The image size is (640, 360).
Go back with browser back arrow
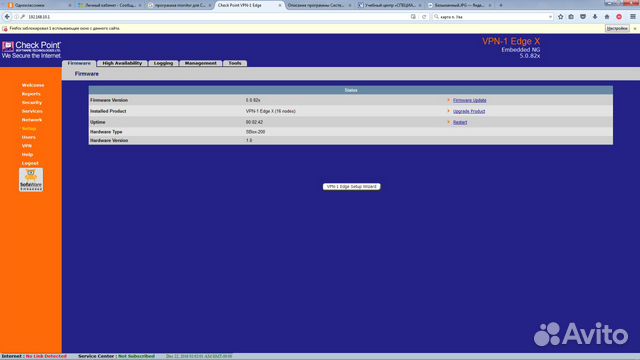(x=7, y=17)
